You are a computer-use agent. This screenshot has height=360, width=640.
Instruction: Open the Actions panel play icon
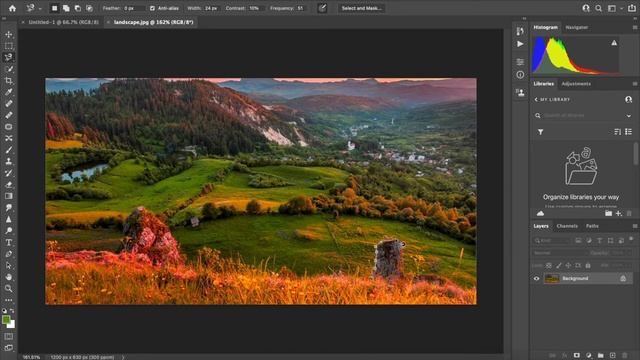click(x=520, y=44)
